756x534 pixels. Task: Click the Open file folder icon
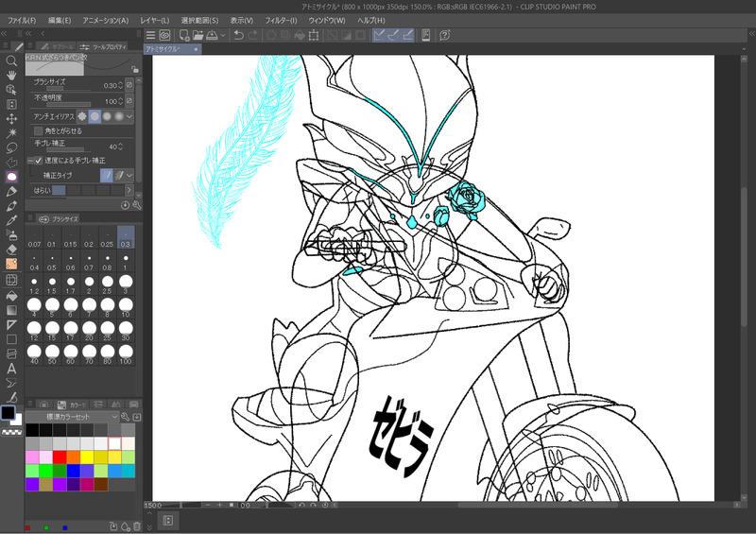pyautogui.click(x=198, y=35)
